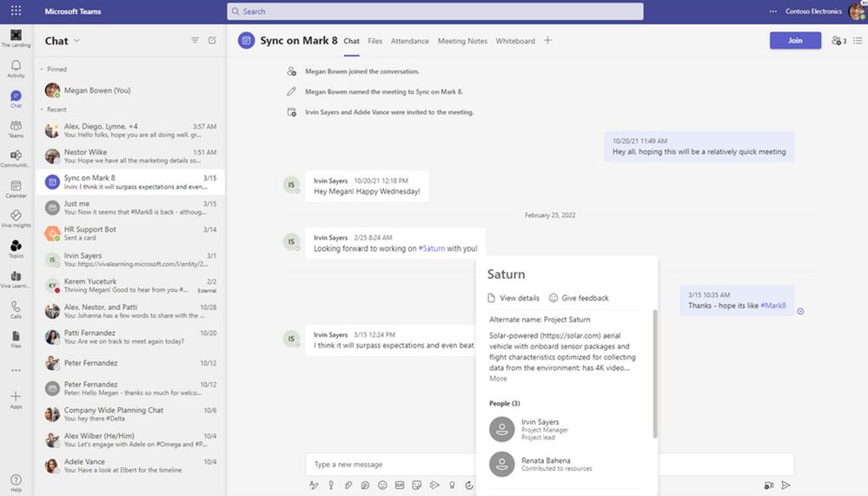Screen dimensions: 868x496
Task: Send the message with arrow icon
Action: tap(785, 486)
